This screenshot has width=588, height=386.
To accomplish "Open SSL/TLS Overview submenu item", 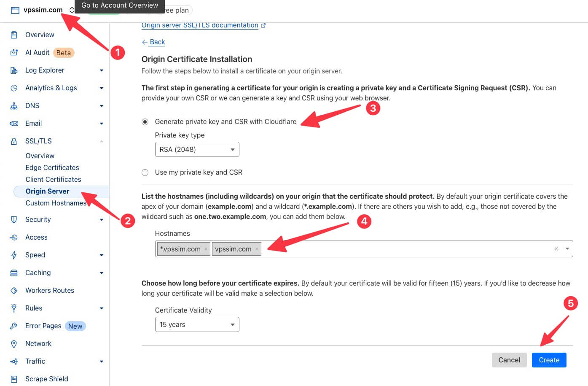I will click(x=40, y=156).
